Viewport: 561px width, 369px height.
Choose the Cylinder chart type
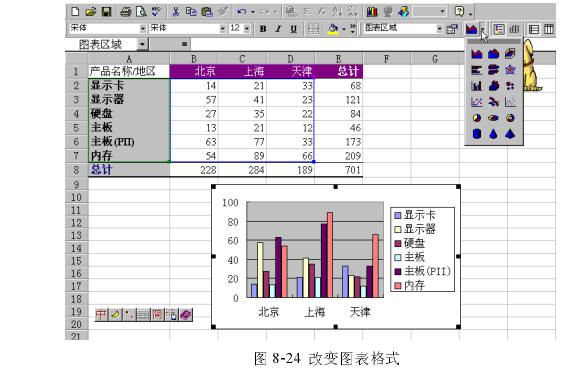tap(477, 134)
